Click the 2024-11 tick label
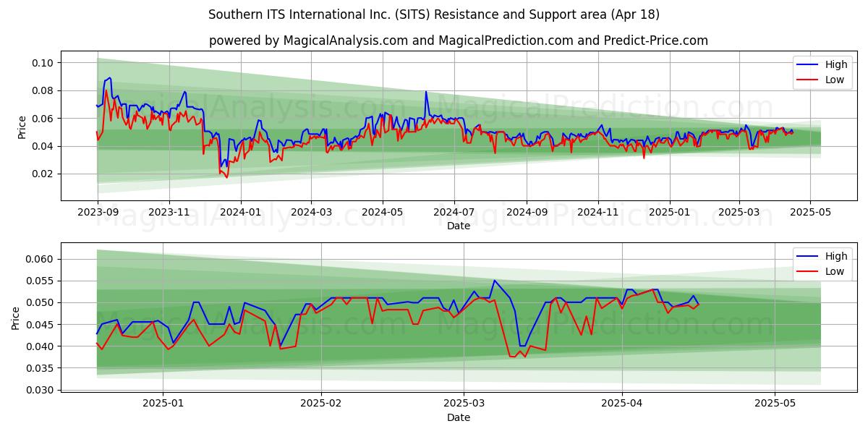This screenshot has width=868, height=434. point(597,212)
